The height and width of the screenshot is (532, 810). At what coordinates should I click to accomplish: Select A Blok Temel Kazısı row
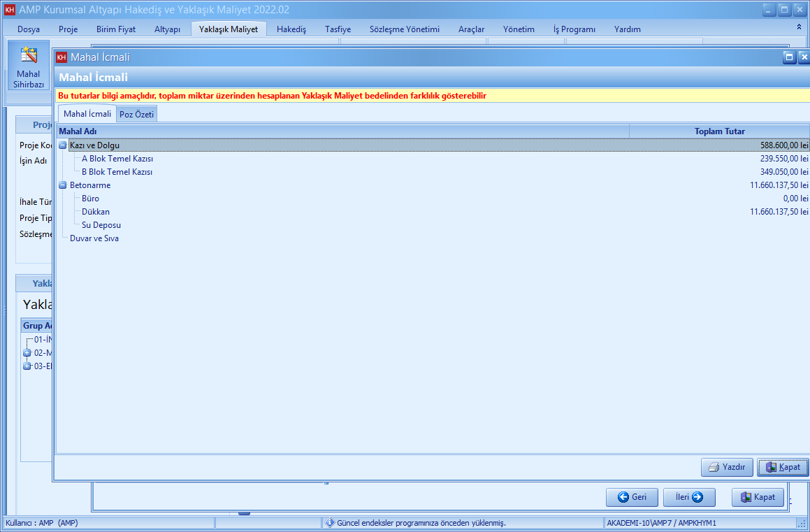point(117,159)
